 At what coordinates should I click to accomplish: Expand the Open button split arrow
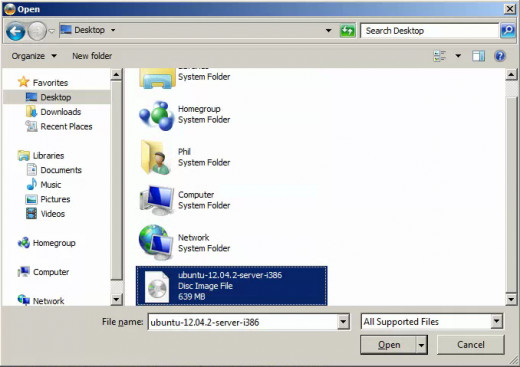click(421, 345)
